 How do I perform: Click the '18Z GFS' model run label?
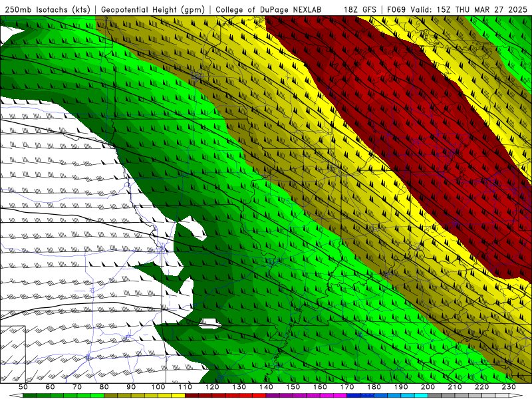point(360,9)
